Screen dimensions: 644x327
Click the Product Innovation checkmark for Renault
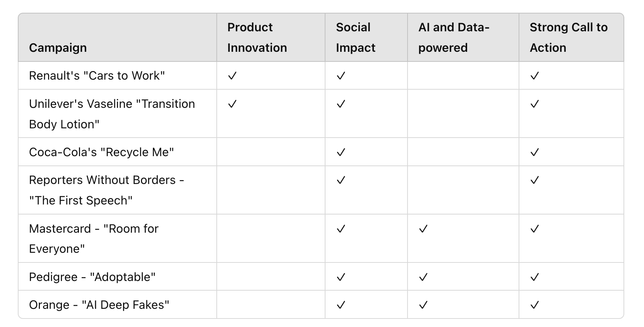(x=232, y=76)
